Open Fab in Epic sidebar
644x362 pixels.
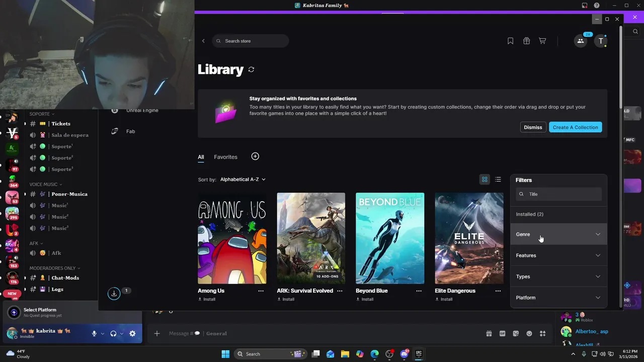click(123, 131)
